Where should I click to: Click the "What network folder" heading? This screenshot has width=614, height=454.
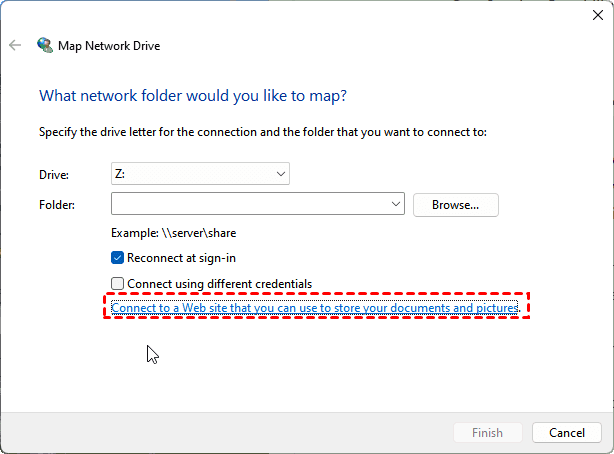[192, 96]
